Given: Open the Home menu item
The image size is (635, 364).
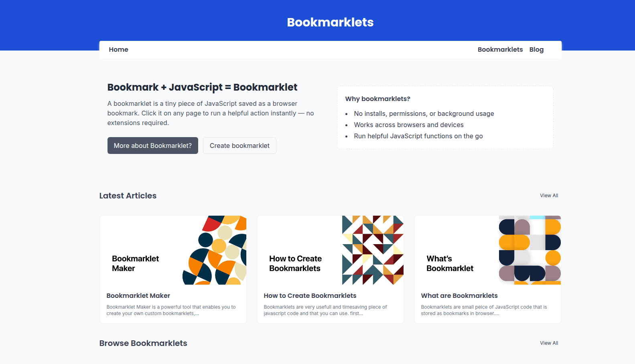Looking at the screenshot, I should (118, 49).
